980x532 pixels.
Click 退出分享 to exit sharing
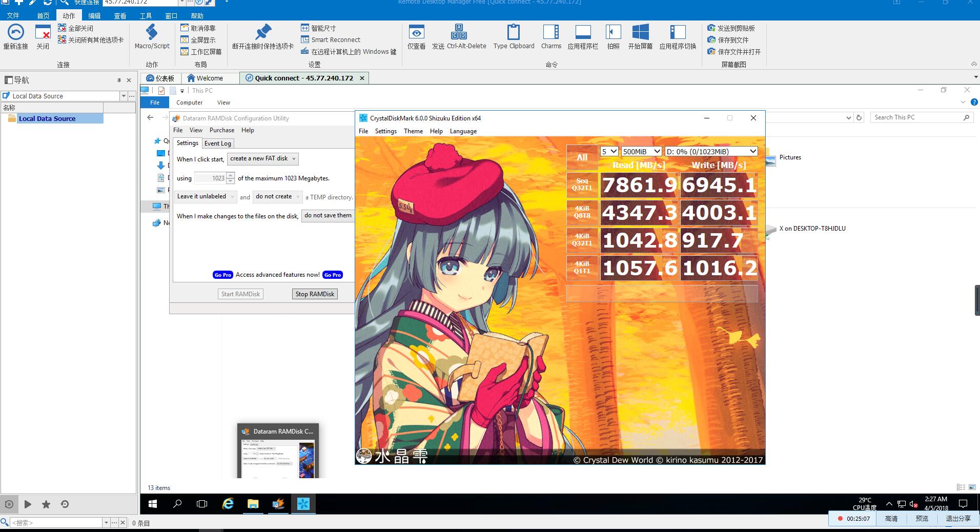click(x=958, y=519)
